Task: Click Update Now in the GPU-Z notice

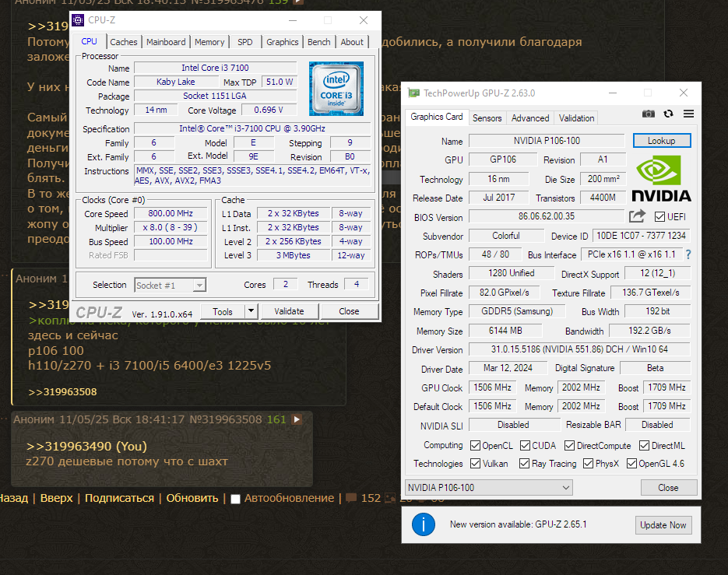Action: [x=663, y=525]
